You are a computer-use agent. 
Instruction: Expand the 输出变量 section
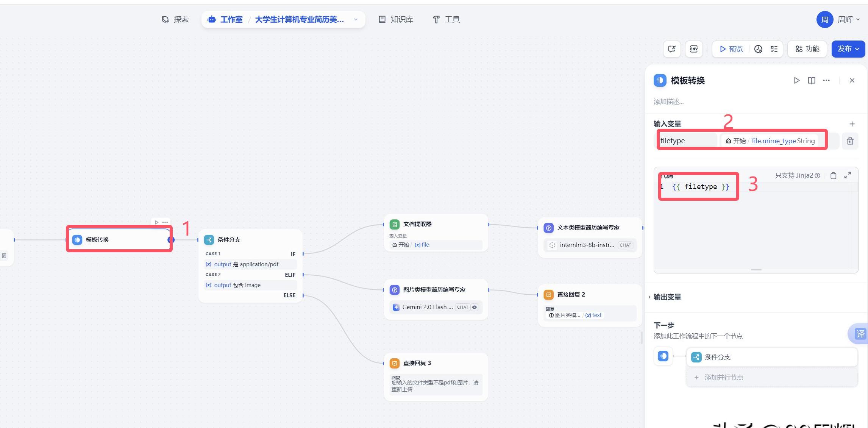click(667, 297)
